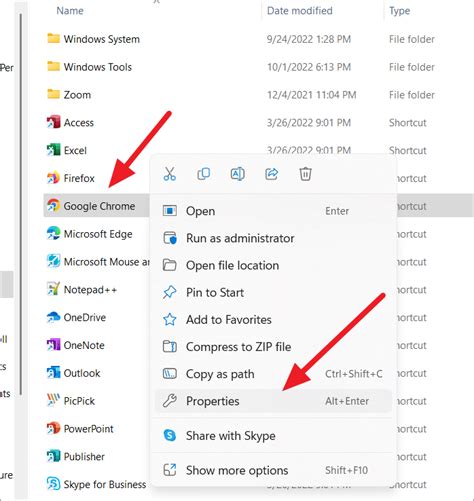Click Access's date '3/26/2022 9:01 PM'

pyautogui.click(x=309, y=123)
